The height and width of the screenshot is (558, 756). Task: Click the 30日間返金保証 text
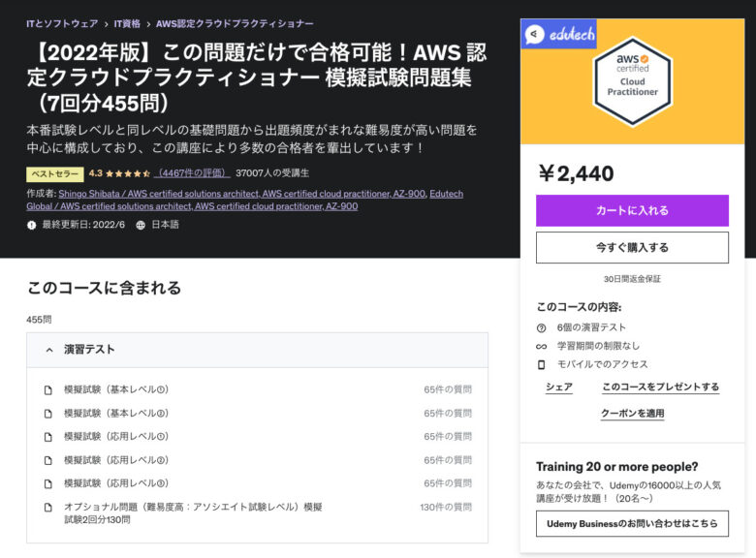click(x=632, y=279)
